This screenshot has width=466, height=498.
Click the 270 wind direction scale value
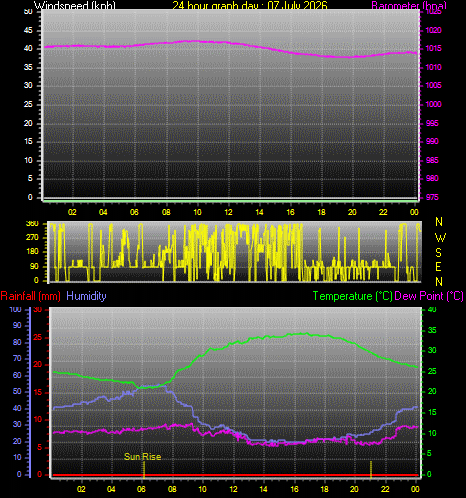pyautogui.click(x=32, y=237)
